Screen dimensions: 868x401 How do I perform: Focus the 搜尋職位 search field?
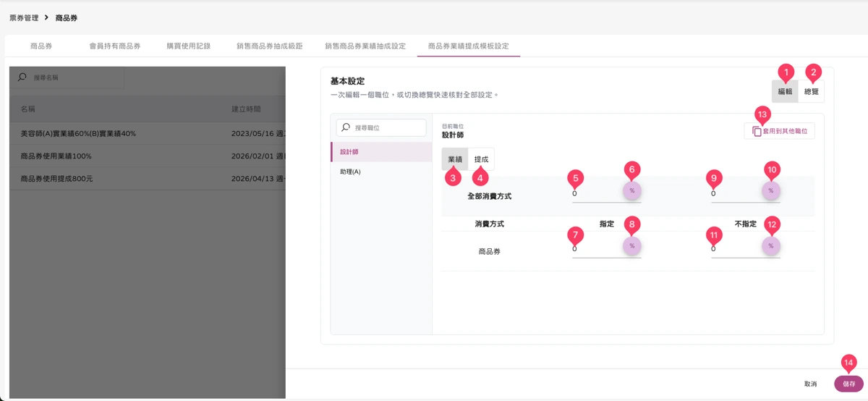(381, 127)
